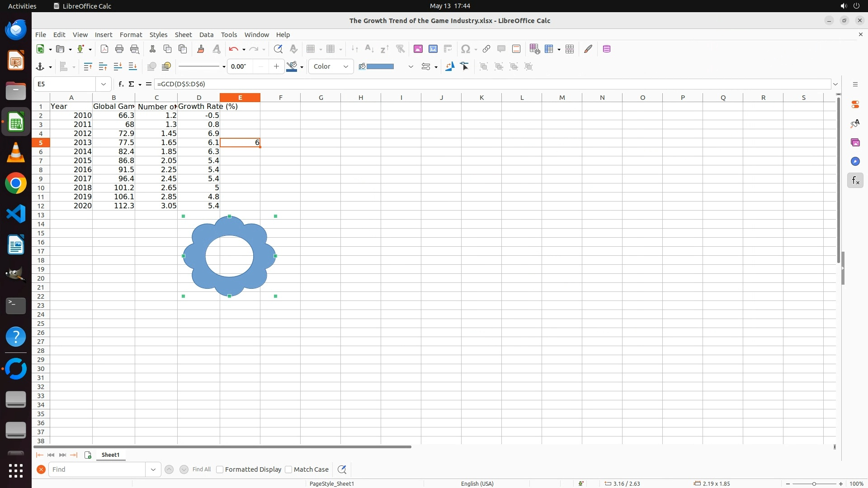The width and height of the screenshot is (868, 488).
Task: Open the Name Box dropdown arrow
Action: (104, 84)
